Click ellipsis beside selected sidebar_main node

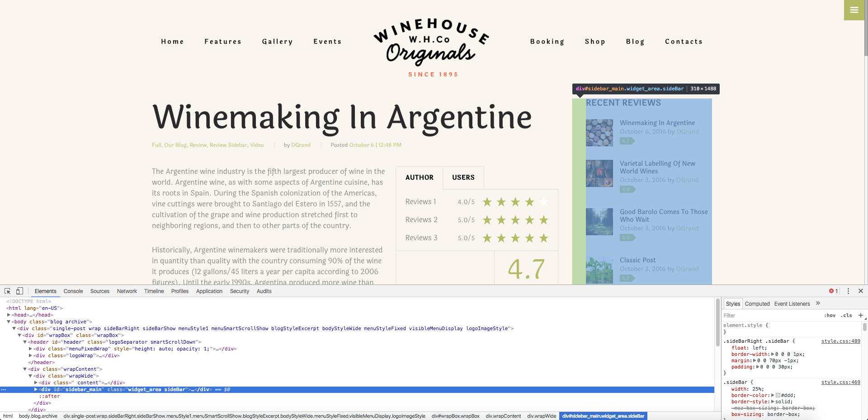point(4,389)
